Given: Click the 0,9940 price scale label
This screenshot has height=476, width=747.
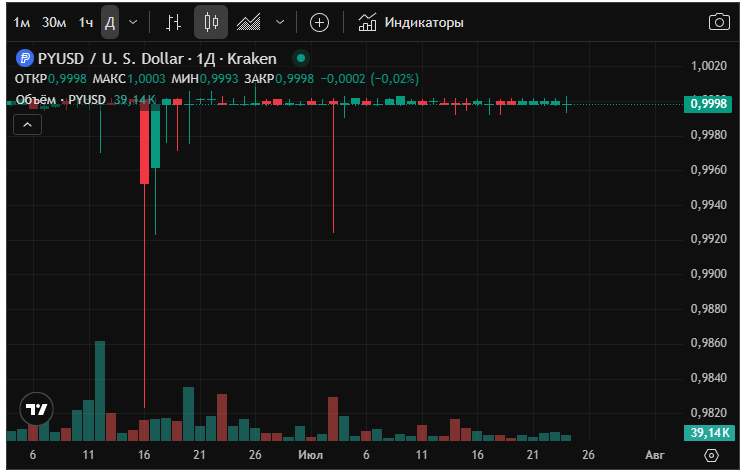Looking at the screenshot, I should point(709,205).
